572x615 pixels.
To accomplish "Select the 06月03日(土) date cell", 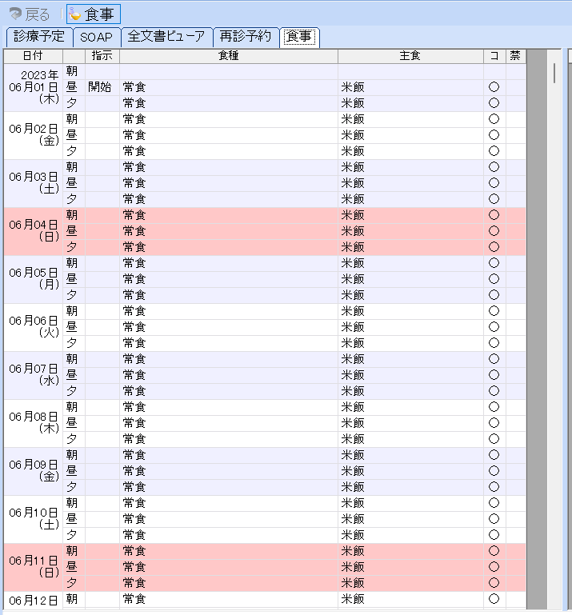I will tap(33, 183).
